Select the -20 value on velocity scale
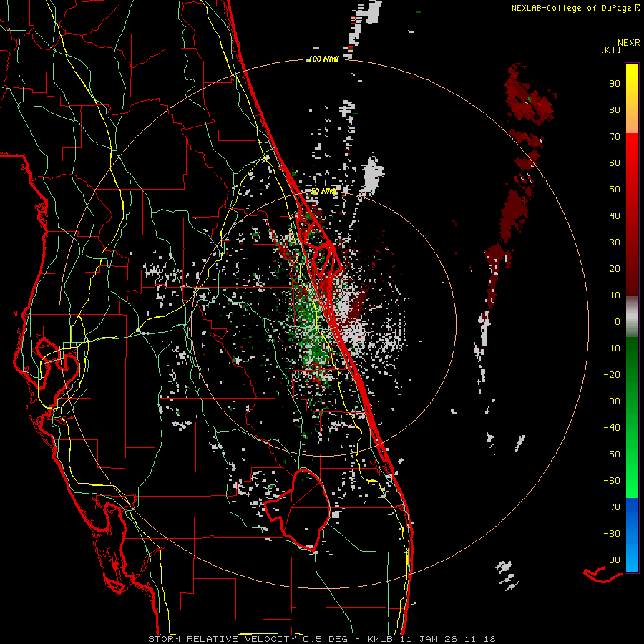 [x=612, y=374]
